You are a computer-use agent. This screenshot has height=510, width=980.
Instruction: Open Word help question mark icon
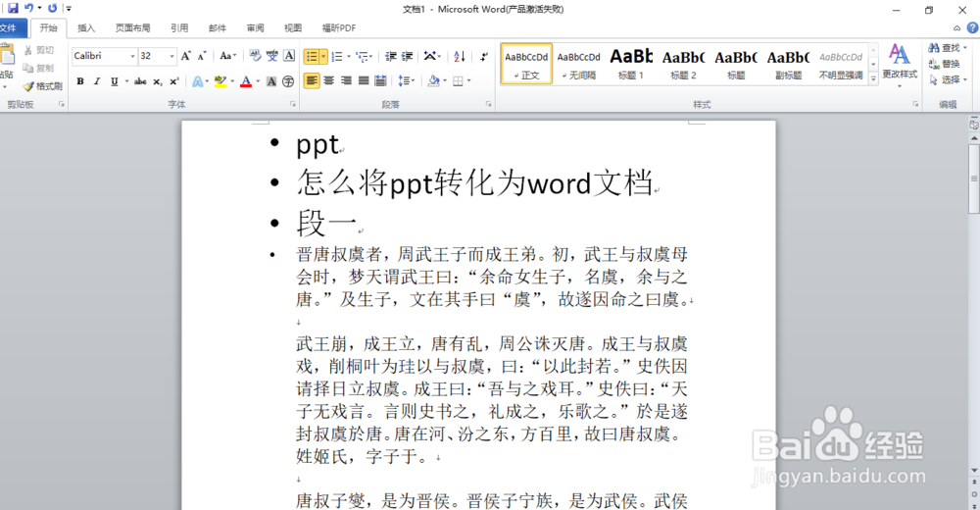pyautogui.click(x=972, y=28)
